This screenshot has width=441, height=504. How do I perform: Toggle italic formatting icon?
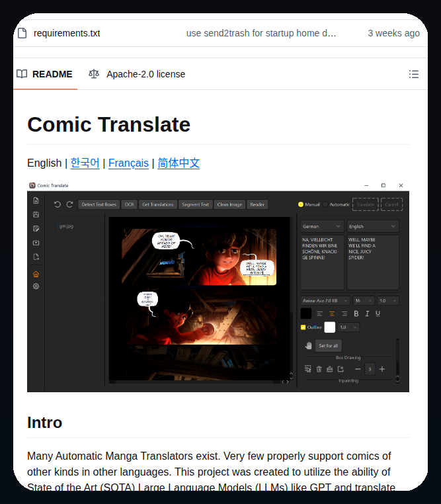pos(367,314)
